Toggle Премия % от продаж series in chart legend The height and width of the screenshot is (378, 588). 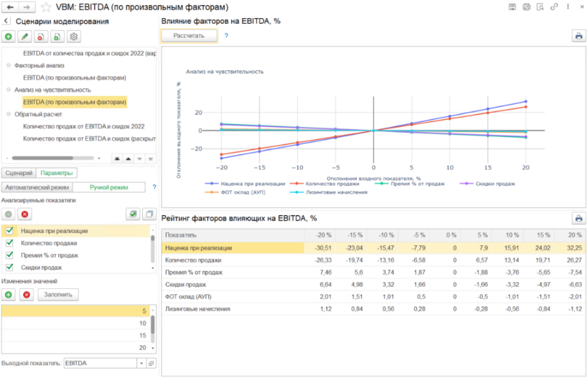coord(409,184)
